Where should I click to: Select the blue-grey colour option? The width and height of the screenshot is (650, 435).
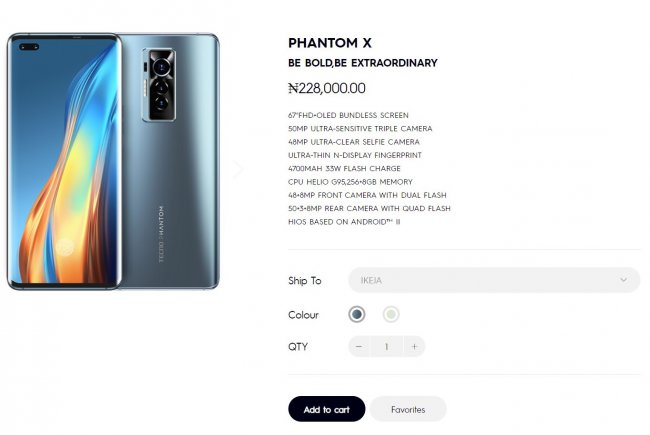(357, 314)
